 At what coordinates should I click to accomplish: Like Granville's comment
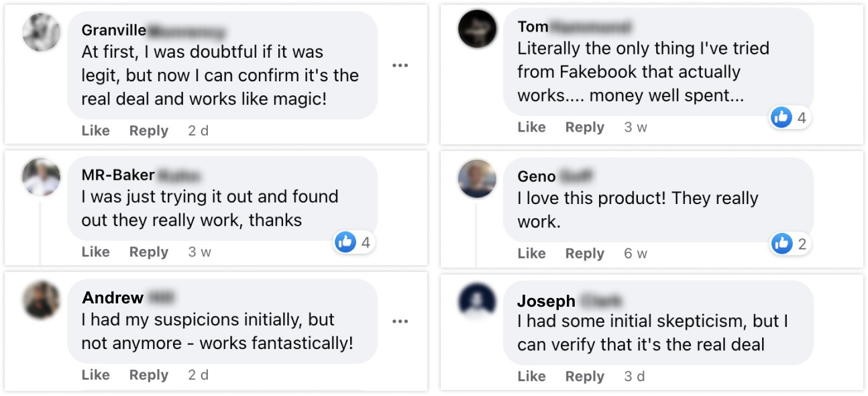tap(95, 131)
